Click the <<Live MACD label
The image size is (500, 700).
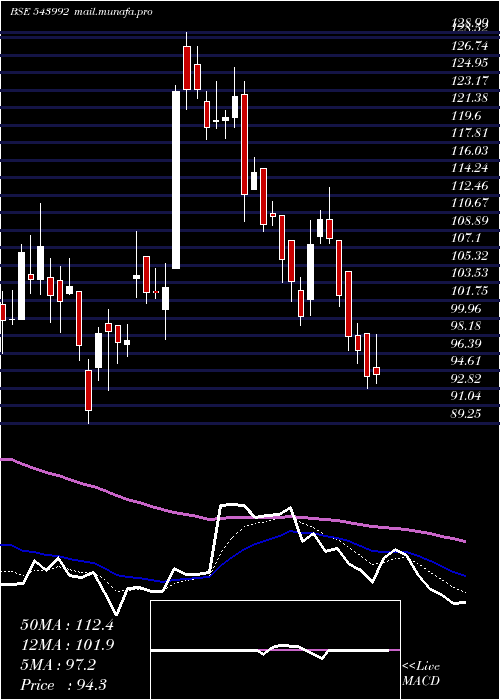pos(421,673)
